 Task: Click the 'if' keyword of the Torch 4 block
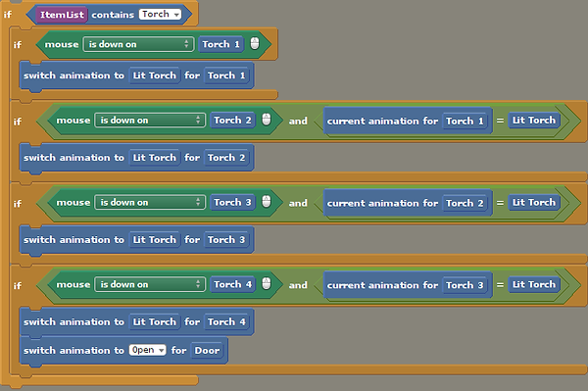(x=18, y=286)
